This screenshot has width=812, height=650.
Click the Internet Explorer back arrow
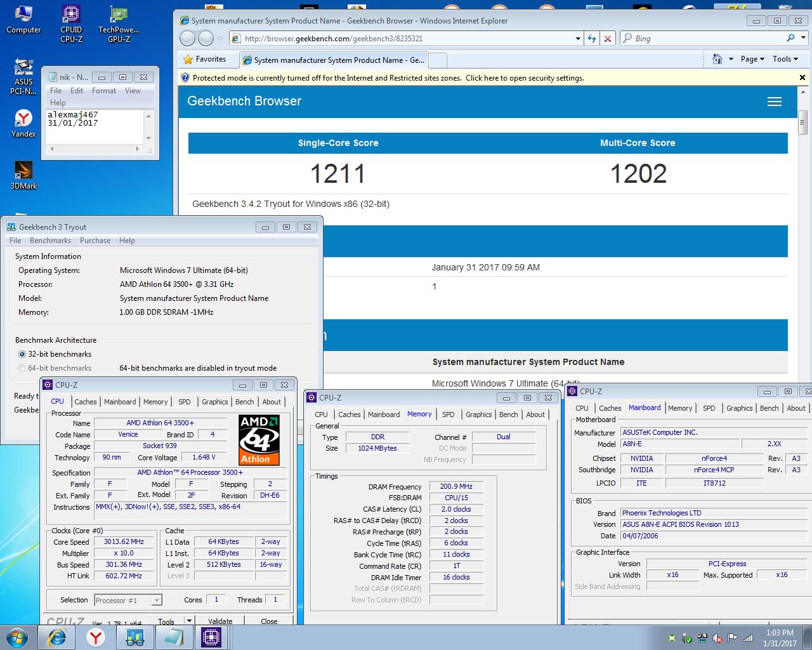click(188, 39)
